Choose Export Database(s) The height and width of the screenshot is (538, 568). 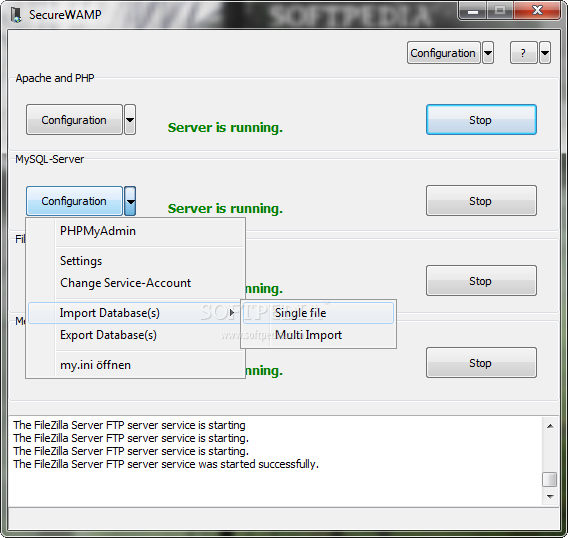(x=135, y=335)
